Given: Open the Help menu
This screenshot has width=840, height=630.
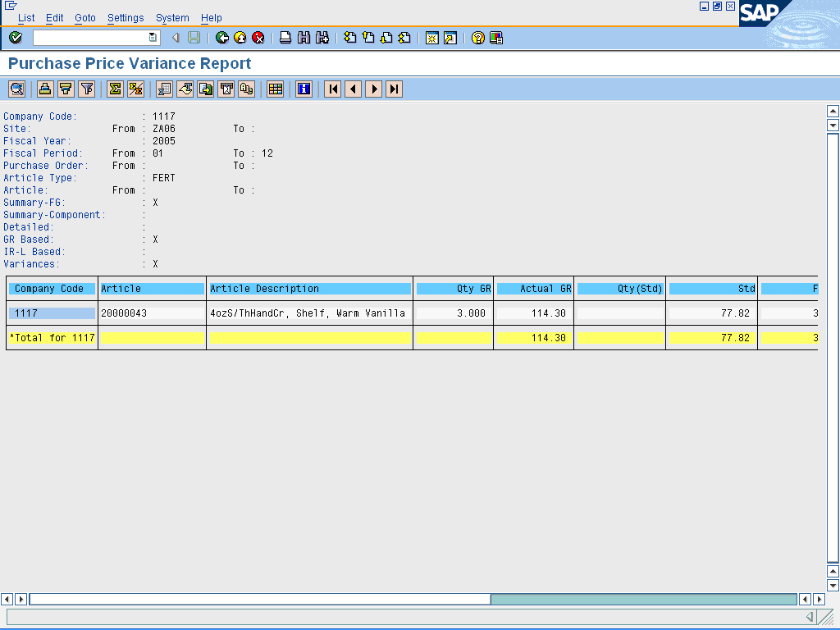Looking at the screenshot, I should click(x=212, y=18).
